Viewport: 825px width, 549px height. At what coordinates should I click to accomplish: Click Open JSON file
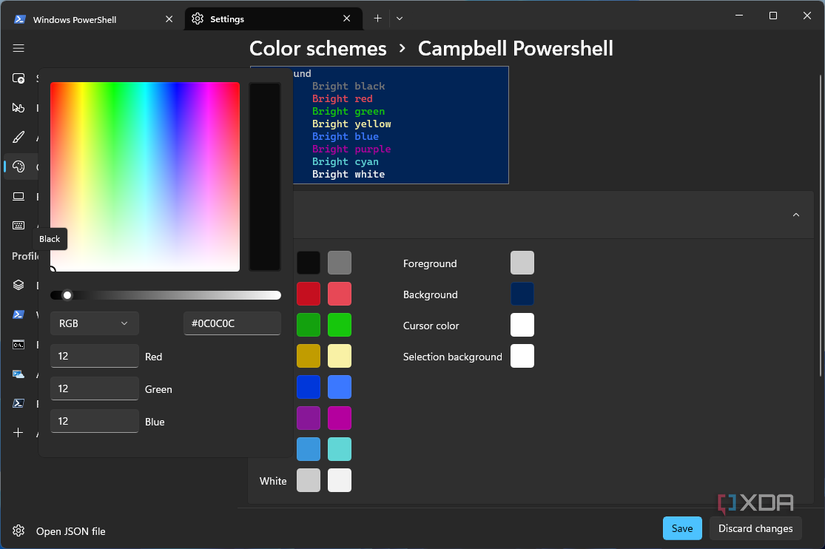pos(71,532)
